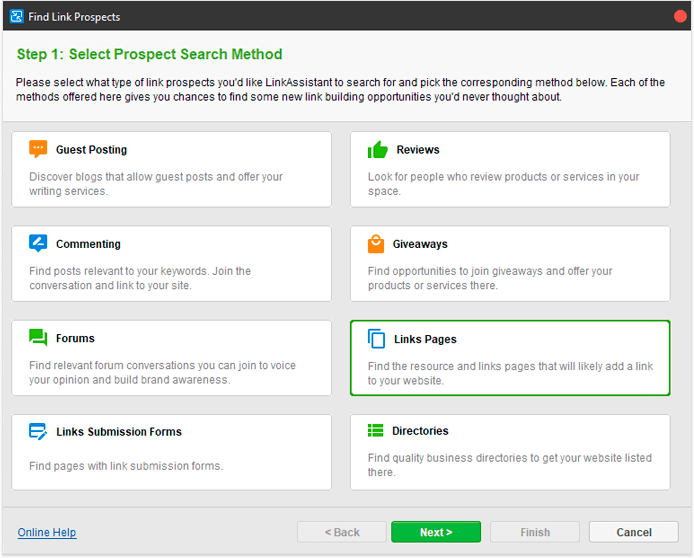Click the green Forums chat bubbles icon

tap(38, 337)
